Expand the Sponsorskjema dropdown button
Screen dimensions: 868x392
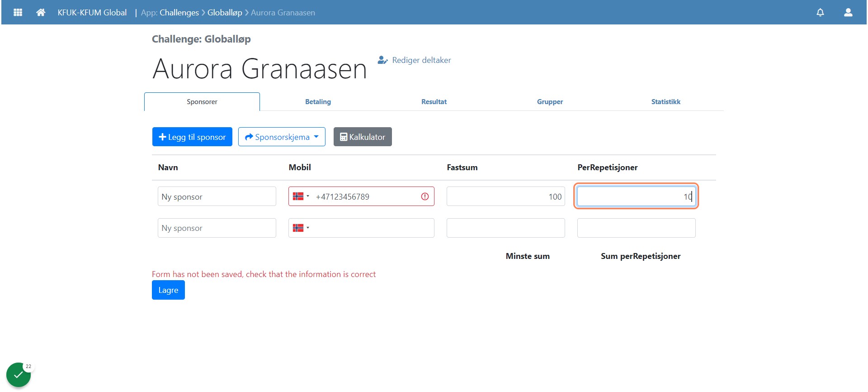[282, 137]
